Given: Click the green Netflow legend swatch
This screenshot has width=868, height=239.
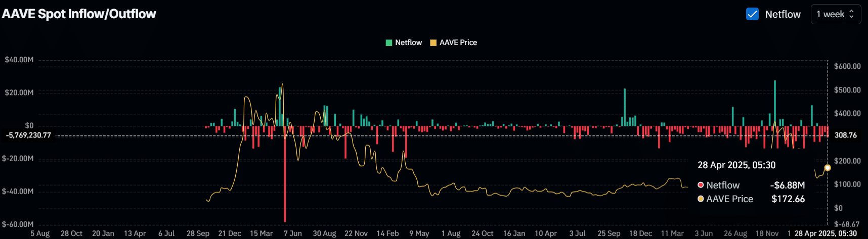Looking at the screenshot, I should tap(389, 42).
